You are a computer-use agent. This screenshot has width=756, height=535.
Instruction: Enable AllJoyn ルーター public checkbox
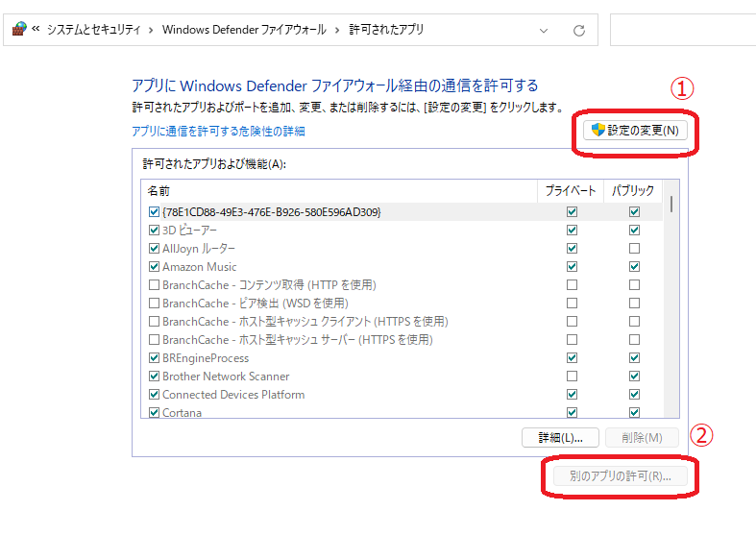pyautogui.click(x=635, y=249)
